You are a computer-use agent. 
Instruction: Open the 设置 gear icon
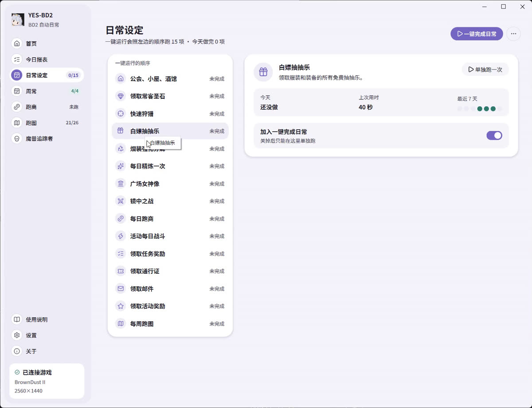click(x=17, y=335)
